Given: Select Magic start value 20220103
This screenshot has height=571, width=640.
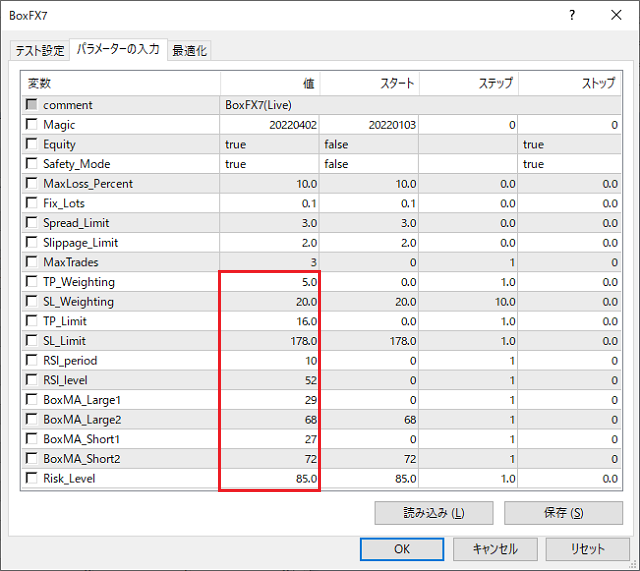Looking at the screenshot, I should [392, 125].
